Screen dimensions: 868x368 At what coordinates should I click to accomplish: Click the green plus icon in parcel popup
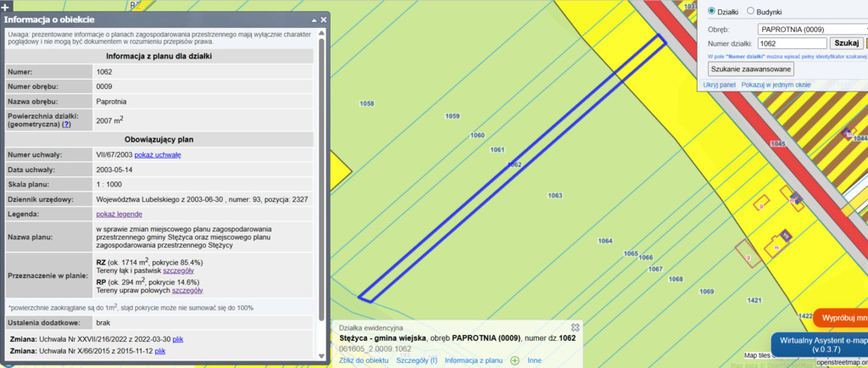(514, 360)
